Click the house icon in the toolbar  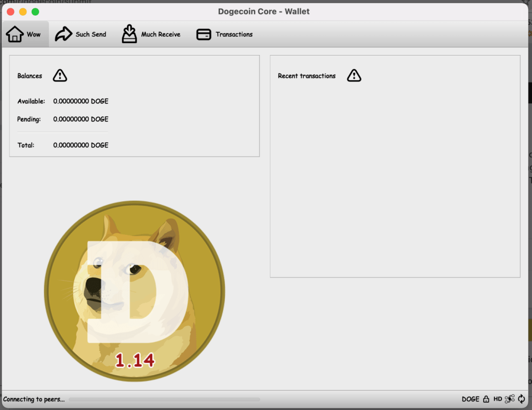click(x=15, y=34)
